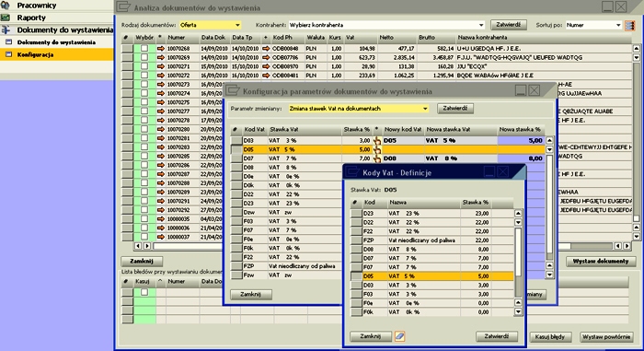644x351 pixels.
Task: Click the Stawka % header in Kody Vat dialog
Action: pos(476,203)
